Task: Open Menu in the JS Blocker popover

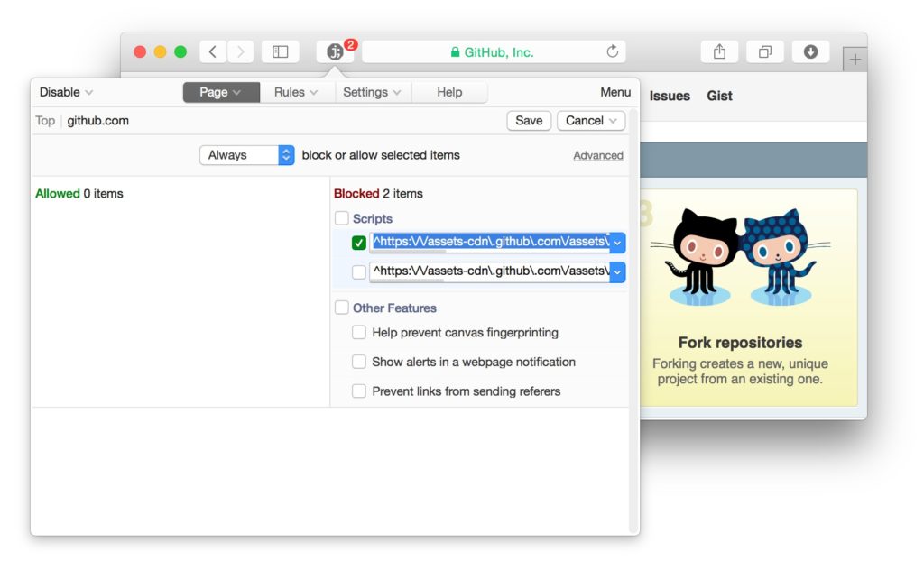Action: click(x=615, y=93)
